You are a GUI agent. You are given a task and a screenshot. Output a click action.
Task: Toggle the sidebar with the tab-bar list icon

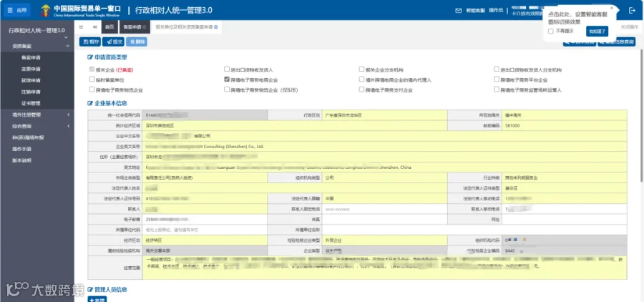[81, 27]
